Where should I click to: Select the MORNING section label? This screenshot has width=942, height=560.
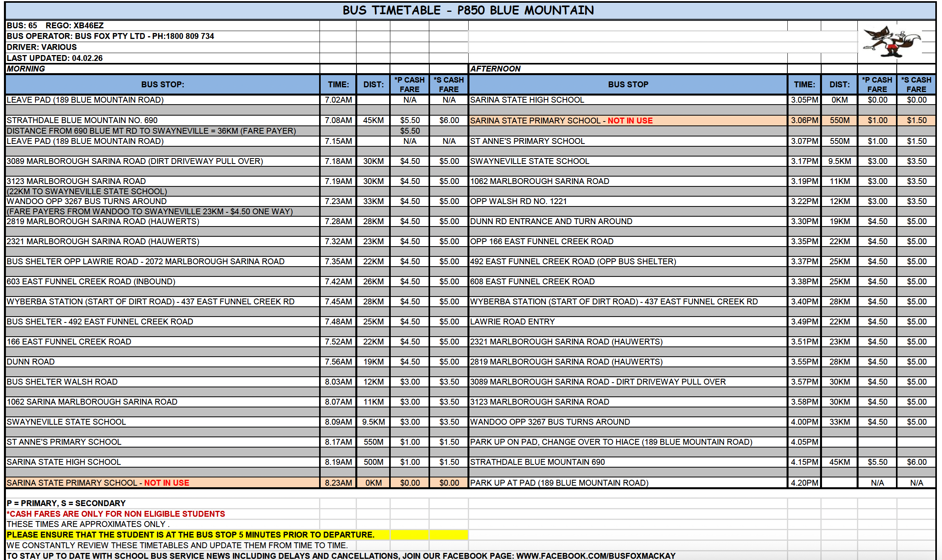click(x=26, y=69)
